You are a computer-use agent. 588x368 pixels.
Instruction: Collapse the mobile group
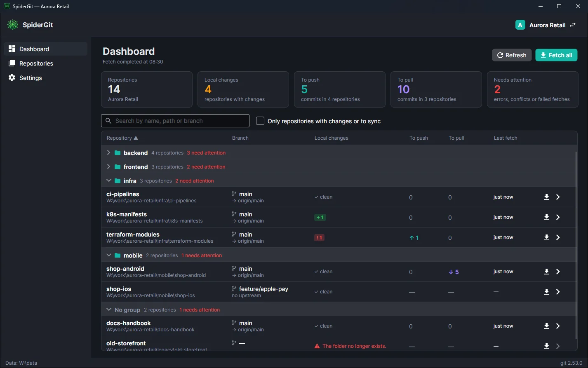point(109,255)
